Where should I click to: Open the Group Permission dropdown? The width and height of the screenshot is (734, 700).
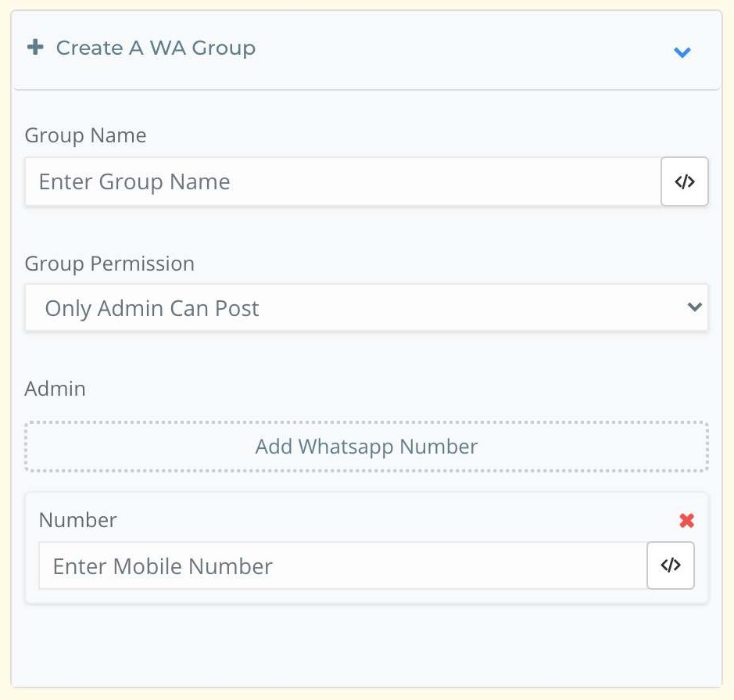(x=366, y=308)
